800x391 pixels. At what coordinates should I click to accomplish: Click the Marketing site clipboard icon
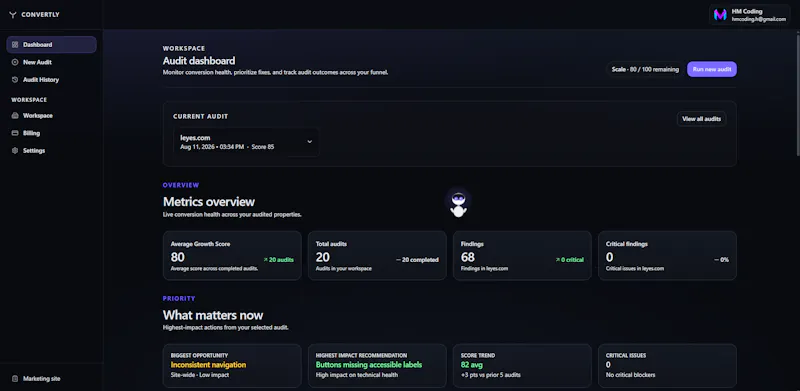point(15,379)
